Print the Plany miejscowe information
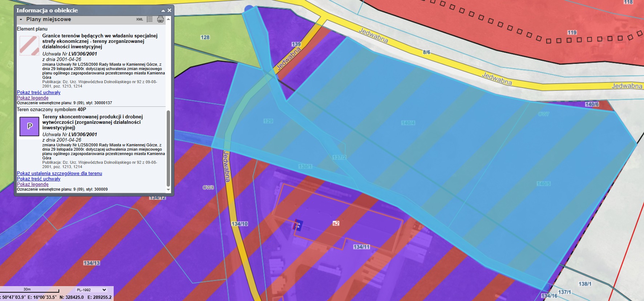 coord(160,19)
